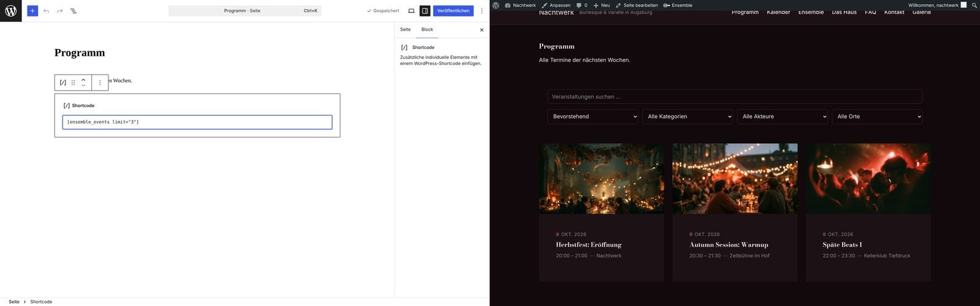Open comments bubble in admin bar
Image resolution: width=980 pixels, height=306 pixels.
point(582,5)
